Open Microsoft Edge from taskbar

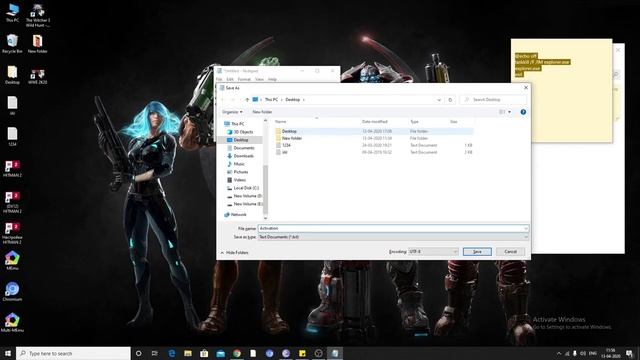pos(171,353)
